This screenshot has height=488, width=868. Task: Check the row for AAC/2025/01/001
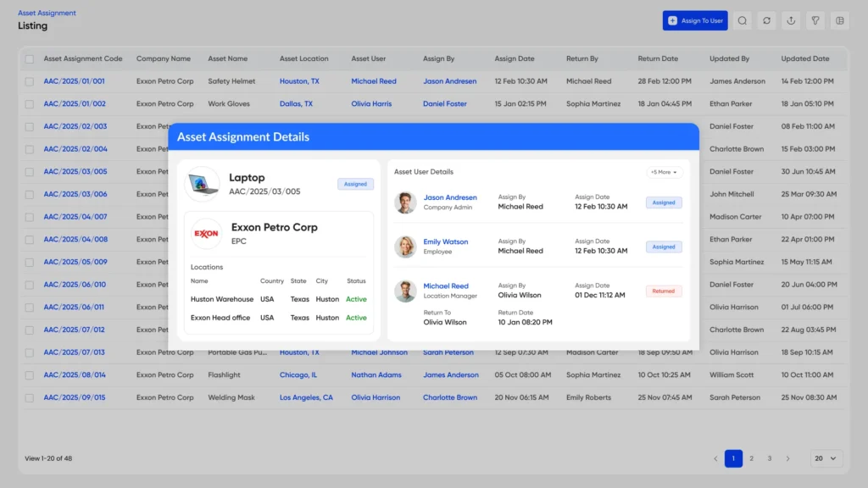[30, 81]
